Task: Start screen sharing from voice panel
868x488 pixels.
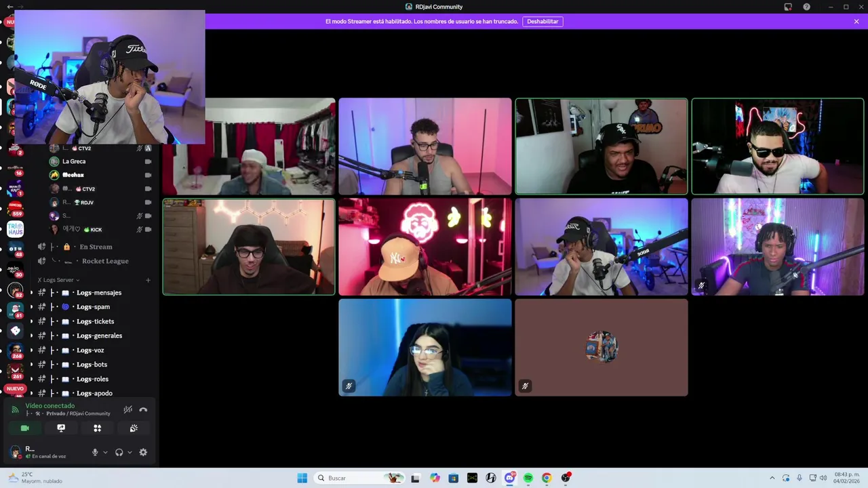Action: click(61, 428)
